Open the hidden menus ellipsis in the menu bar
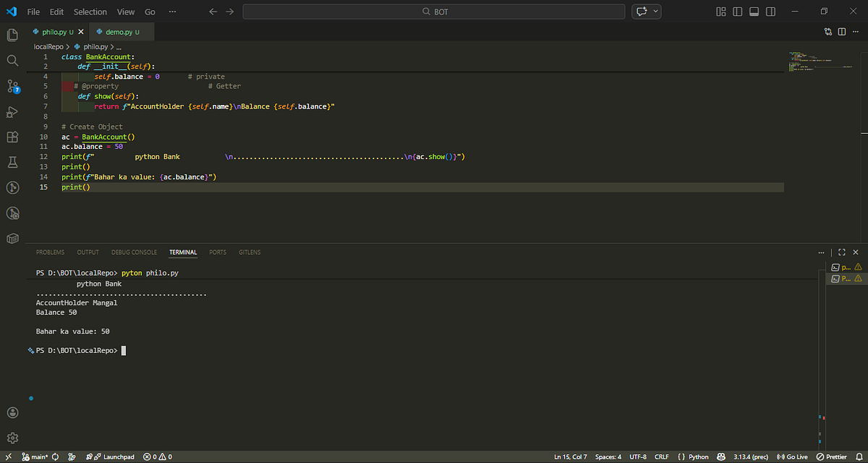The height and width of the screenshot is (463, 868). (171, 12)
